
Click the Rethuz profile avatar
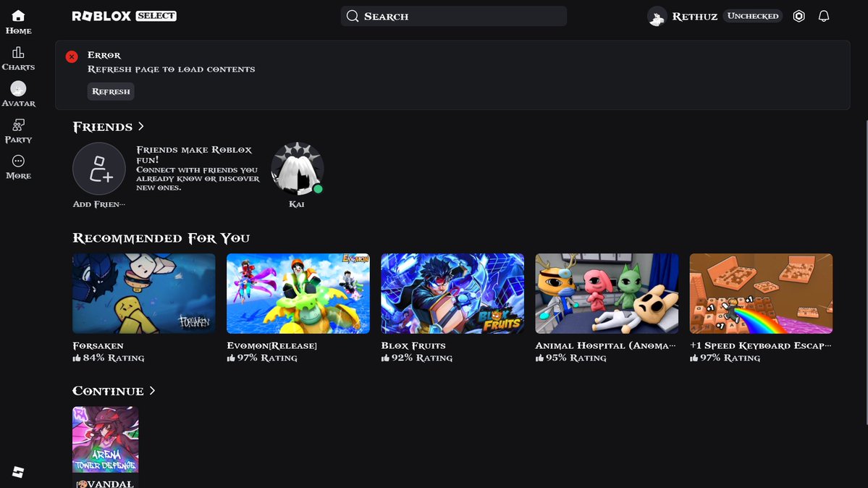[x=657, y=17]
